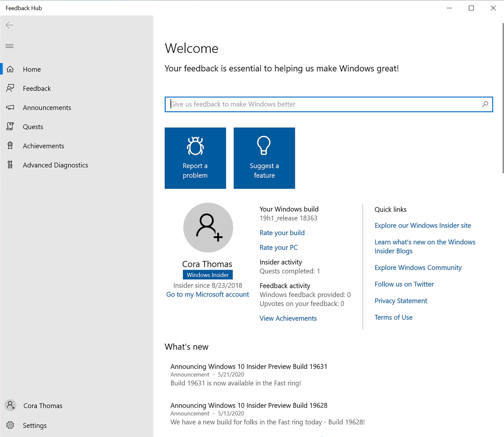504x437 pixels.
Task: Click the Feedback navigation icon
Action: click(10, 88)
